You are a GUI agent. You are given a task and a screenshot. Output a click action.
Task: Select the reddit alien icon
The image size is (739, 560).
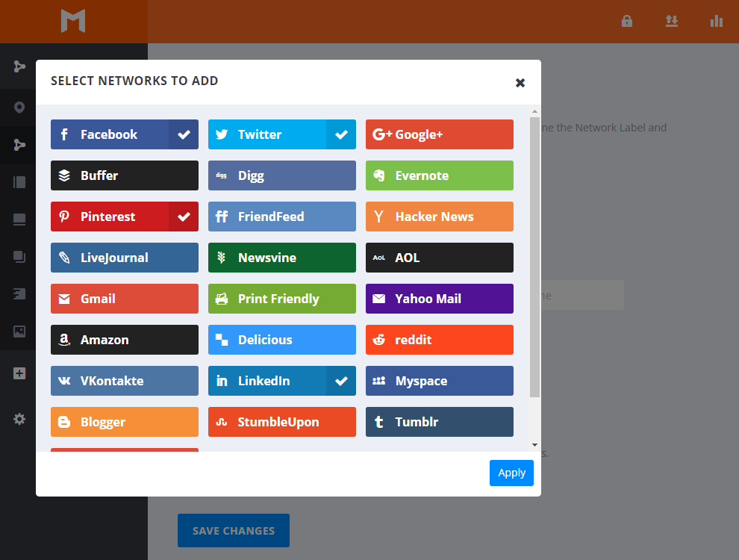point(379,340)
